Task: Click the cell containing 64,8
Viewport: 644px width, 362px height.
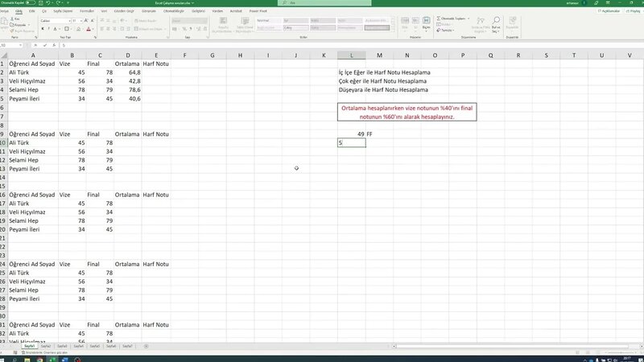Action: tap(128, 72)
